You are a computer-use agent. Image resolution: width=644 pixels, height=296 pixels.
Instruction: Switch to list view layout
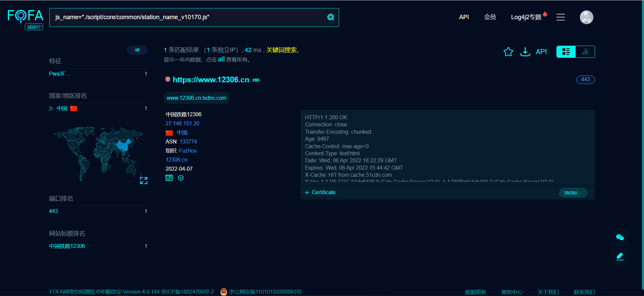(x=566, y=52)
